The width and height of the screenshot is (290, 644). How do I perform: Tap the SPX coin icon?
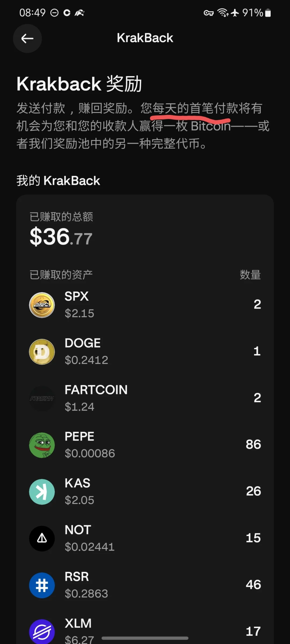(x=42, y=305)
